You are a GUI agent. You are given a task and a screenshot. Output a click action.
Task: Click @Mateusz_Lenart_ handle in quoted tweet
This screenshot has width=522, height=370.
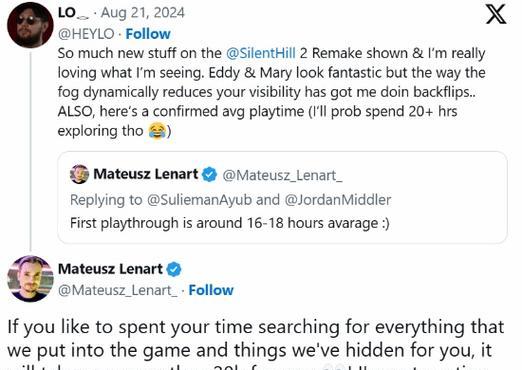pos(282,175)
